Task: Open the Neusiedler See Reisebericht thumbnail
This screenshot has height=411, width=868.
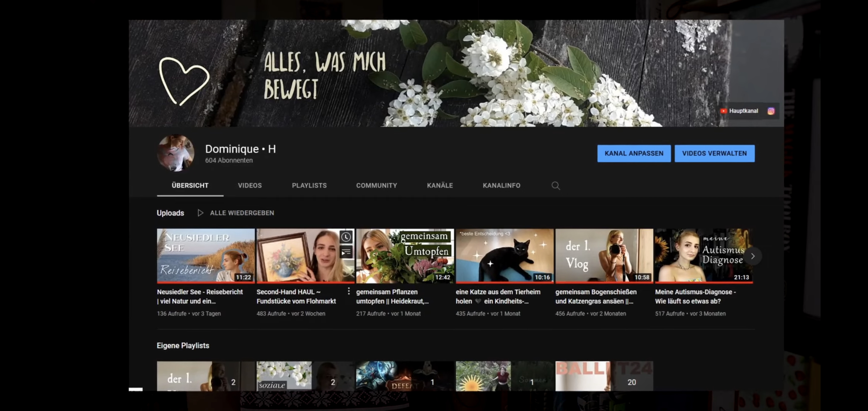Action: [206, 255]
